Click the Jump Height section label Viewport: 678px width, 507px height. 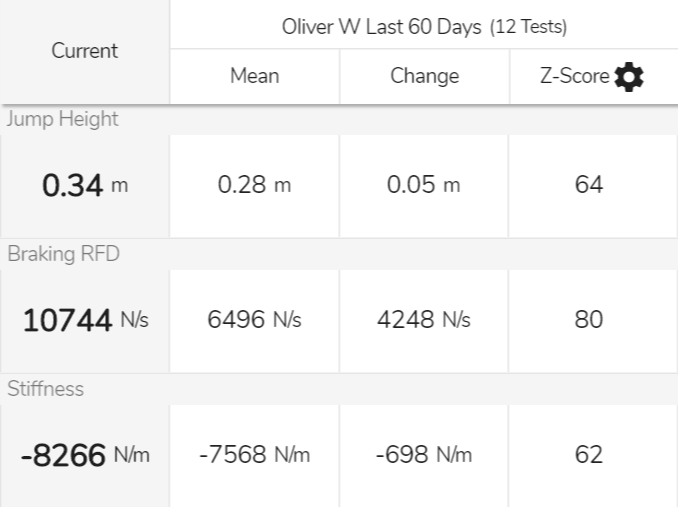(62, 119)
